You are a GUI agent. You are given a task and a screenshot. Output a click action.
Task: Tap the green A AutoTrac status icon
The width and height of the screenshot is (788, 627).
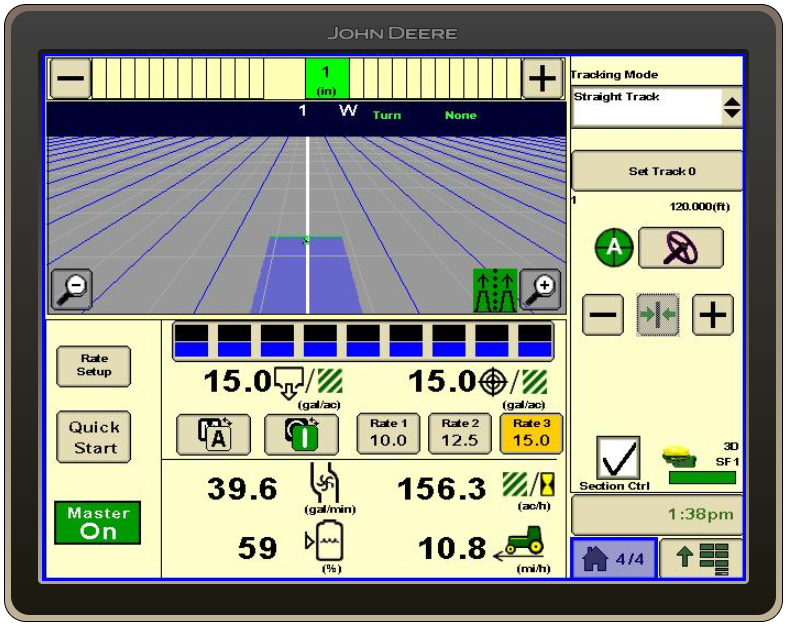point(614,247)
